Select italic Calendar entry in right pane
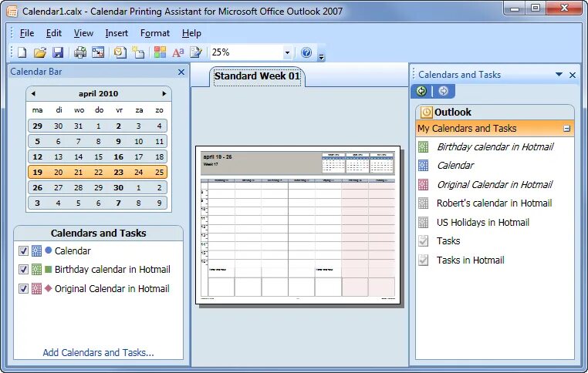Viewport: 588px width, 373px height. coord(455,166)
